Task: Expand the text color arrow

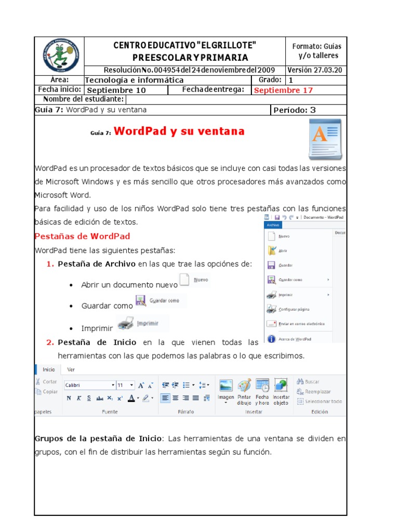Action: [138, 398]
